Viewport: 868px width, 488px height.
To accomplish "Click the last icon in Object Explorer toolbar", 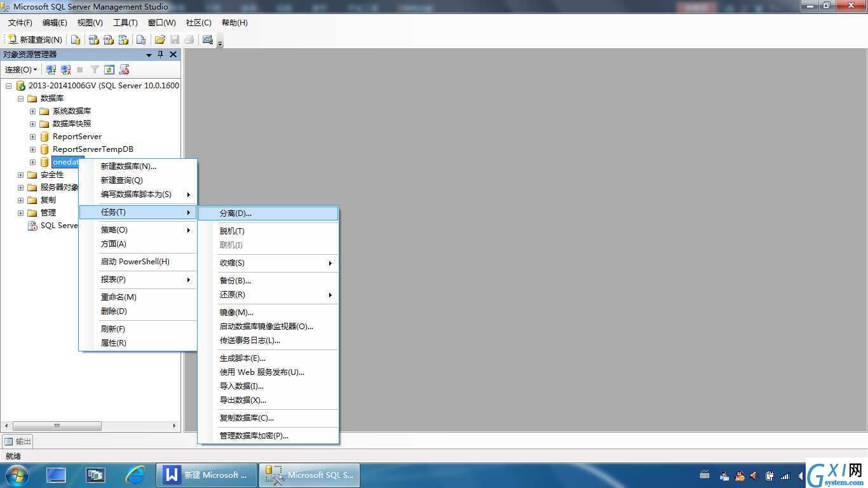I will (124, 69).
